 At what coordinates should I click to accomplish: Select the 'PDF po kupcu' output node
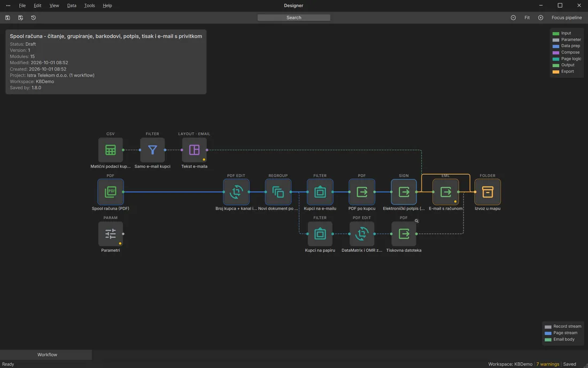(x=361, y=191)
